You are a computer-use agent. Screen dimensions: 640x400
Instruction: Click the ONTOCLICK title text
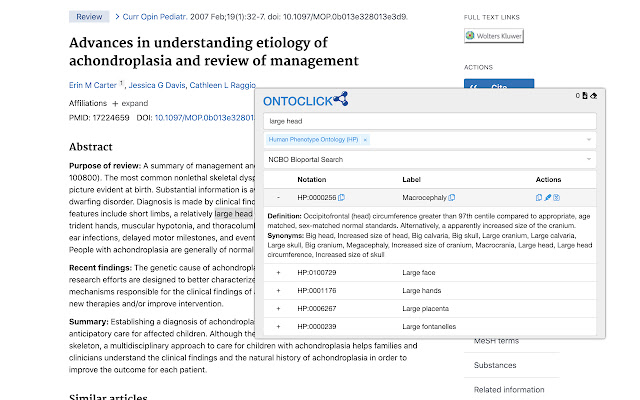point(298,101)
